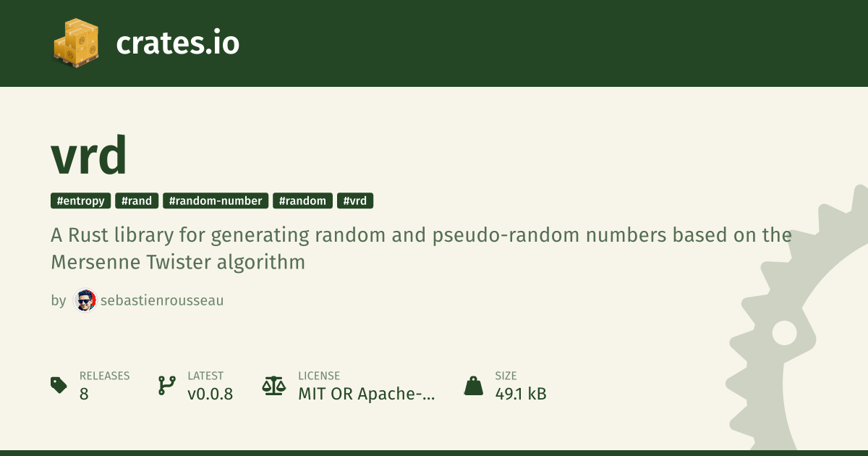
Task: Open the #rand keyword tag
Action: click(x=137, y=201)
